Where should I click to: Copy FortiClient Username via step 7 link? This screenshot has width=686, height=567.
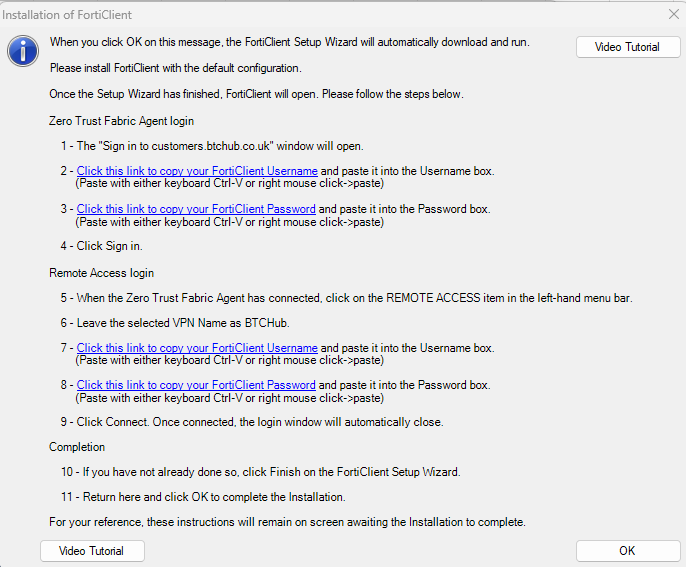(197, 348)
